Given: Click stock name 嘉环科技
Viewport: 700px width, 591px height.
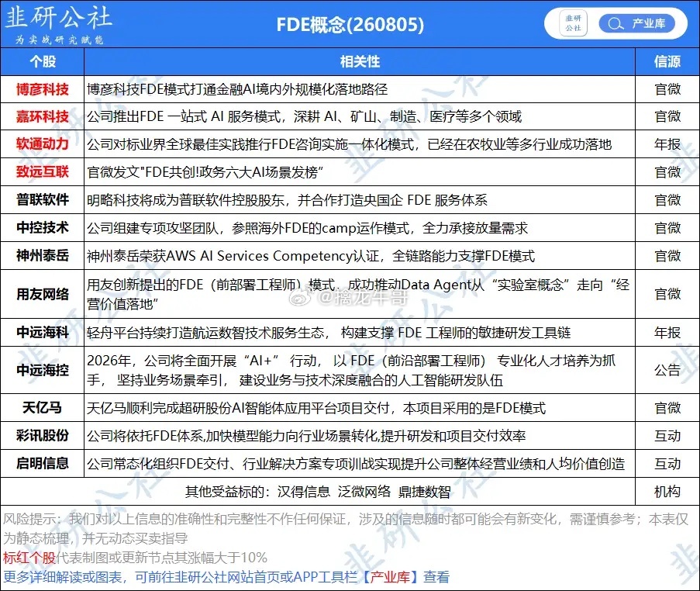Looking at the screenshot, I should (43, 116).
